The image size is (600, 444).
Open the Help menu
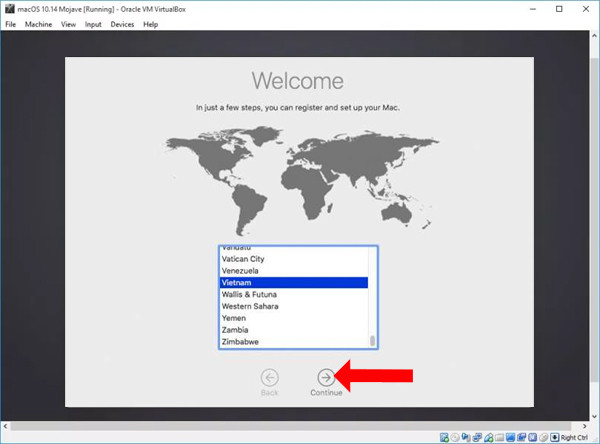pyautogui.click(x=150, y=24)
